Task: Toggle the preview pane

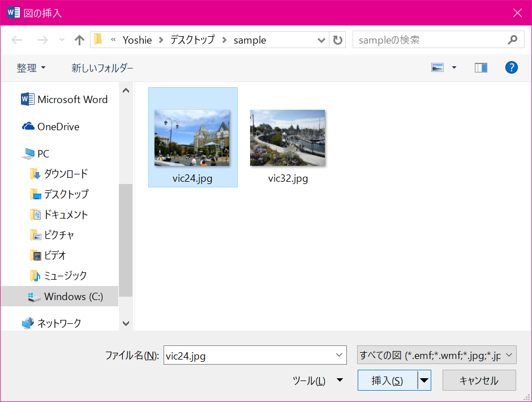Action: tap(480, 67)
